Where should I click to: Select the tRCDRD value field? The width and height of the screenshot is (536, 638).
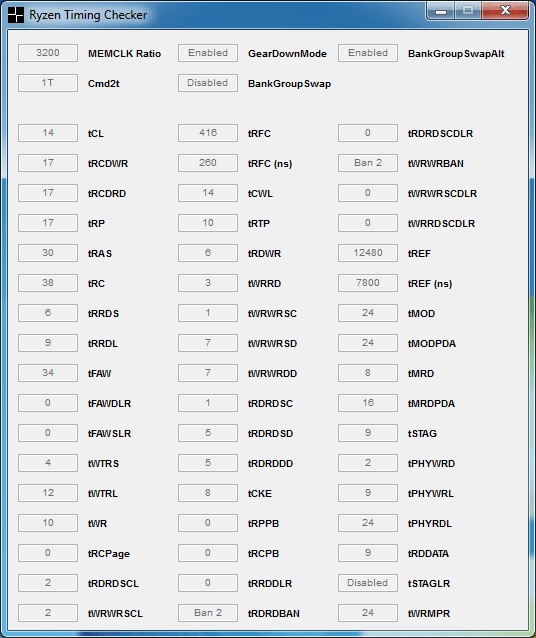[x=48, y=193]
